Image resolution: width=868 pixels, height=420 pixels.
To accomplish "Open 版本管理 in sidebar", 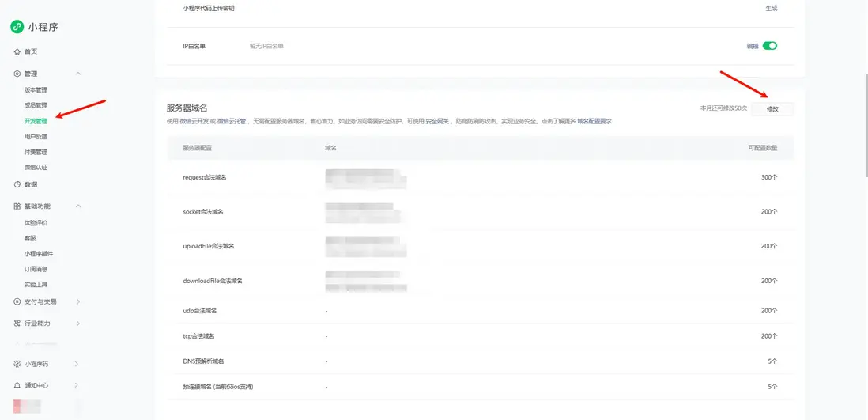I will pyautogui.click(x=36, y=89).
